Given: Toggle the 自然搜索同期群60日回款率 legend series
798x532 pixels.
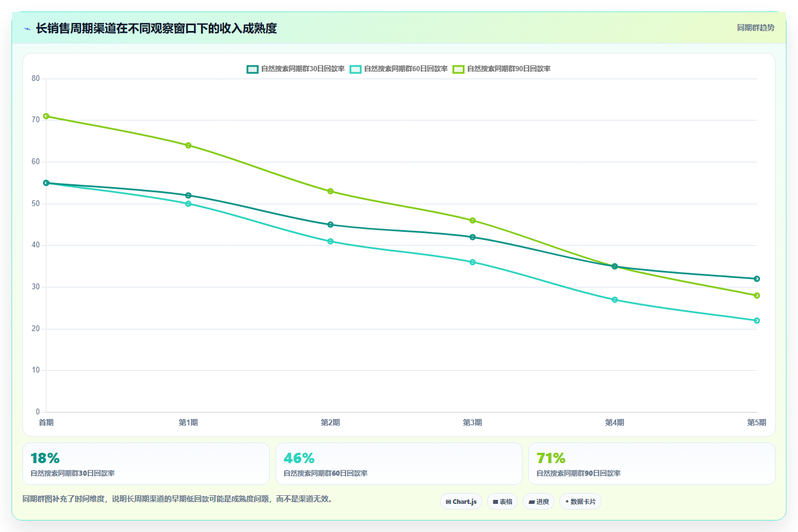Looking at the screenshot, I should [x=399, y=69].
